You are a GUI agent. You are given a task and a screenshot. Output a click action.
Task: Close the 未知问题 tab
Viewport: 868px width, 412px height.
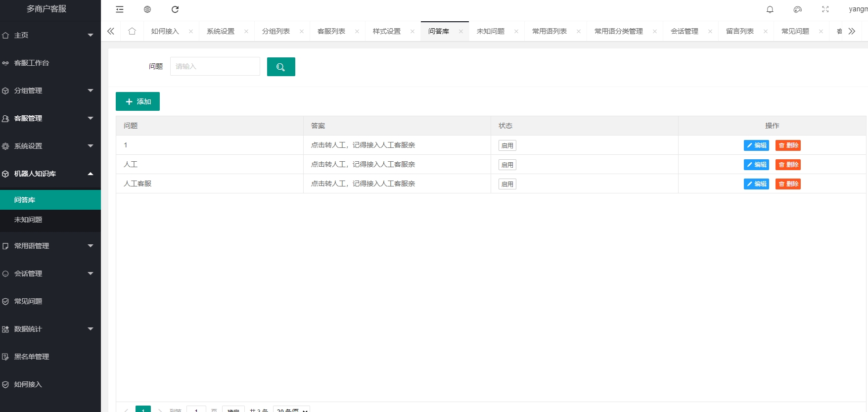point(516,31)
